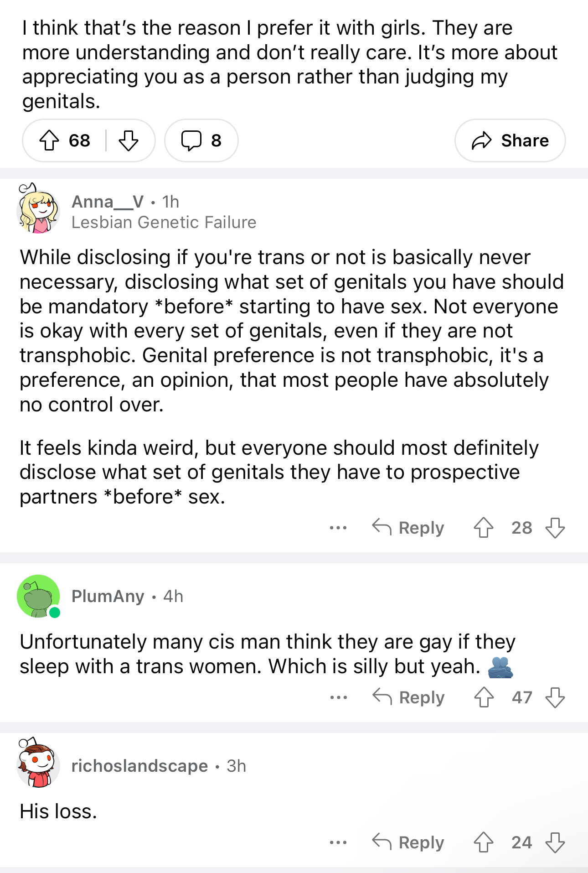Open more options on PlumAny's comment
The height and width of the screenshot is (873, 588).
pyautogui.click(x=339, y=697)
